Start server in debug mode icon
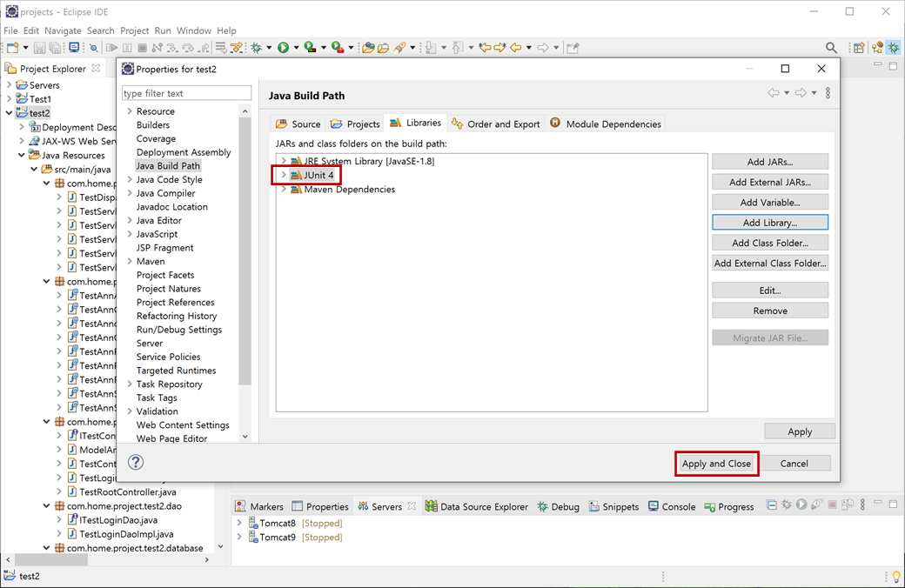905x588 pixels. point(787,504)
